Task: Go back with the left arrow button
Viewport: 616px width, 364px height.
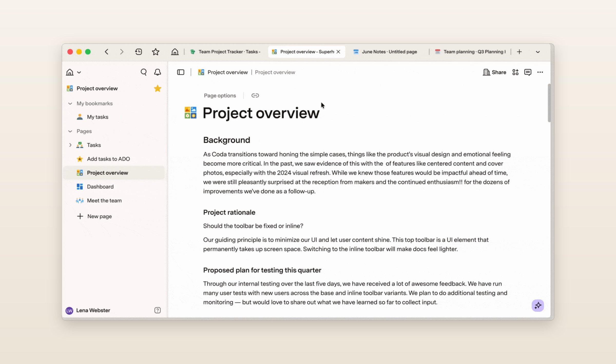Action: [107, 52]
